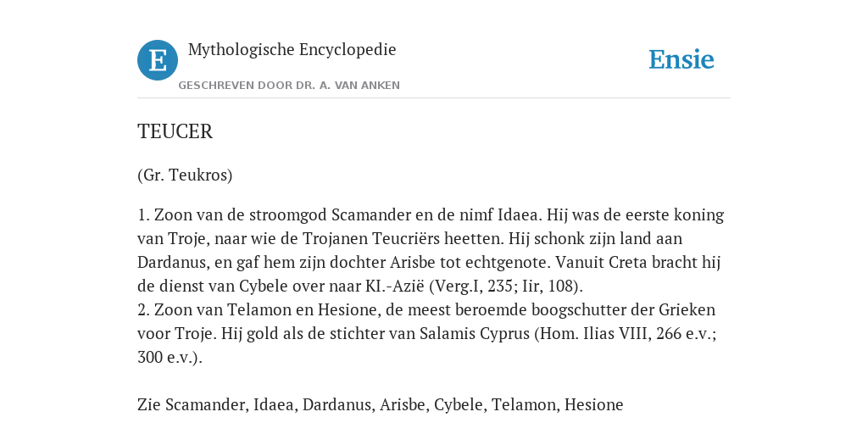Open the Hesione reference at the line end
The width and height of the screenshot is (868, 434).
pyautogui.click(x=594, y=404)
